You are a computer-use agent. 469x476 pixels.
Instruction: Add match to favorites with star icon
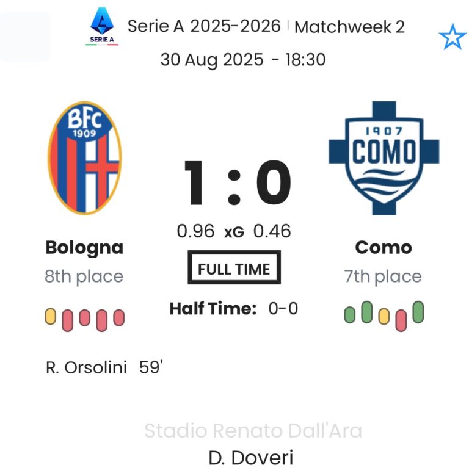[x=452, y=38]
